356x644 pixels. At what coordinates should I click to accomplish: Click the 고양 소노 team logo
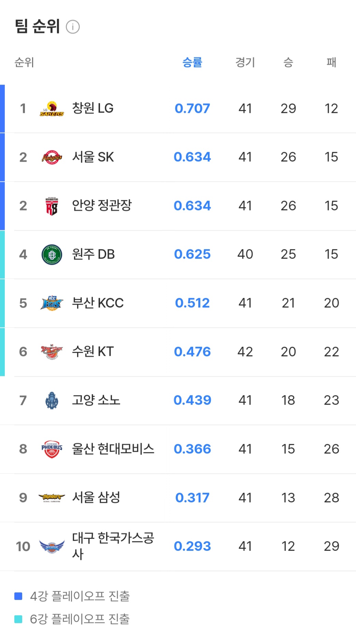click(x=52, y=400)
